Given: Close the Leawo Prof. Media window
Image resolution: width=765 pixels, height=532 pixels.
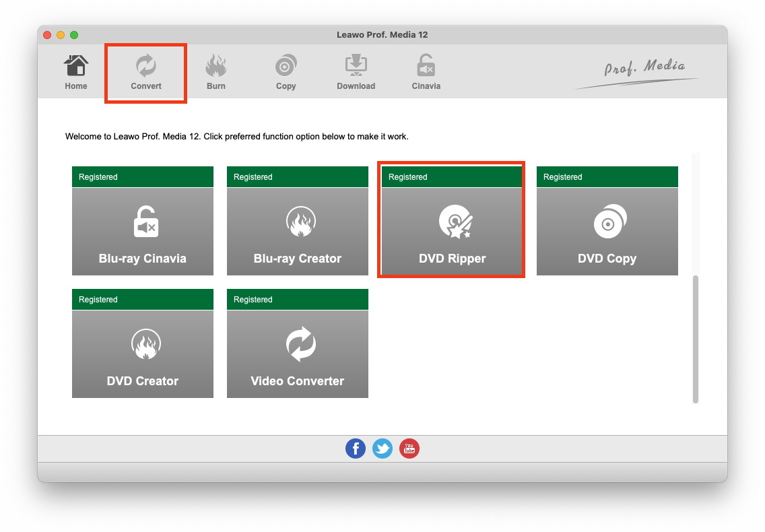Looking at the screenshot, I should point(47,34).
